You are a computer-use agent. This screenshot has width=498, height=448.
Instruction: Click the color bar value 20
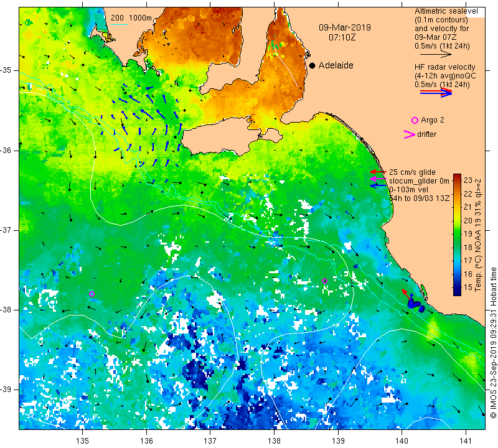click(x=468, y=220)
